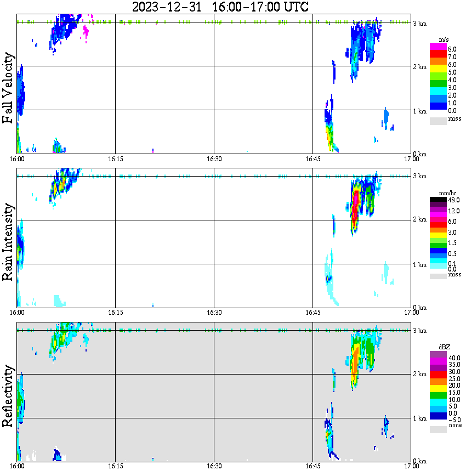Viewport: 466px width, 476px height.
Task: Click the m/s unit label above velocity legend
Action: coord(444,39)
